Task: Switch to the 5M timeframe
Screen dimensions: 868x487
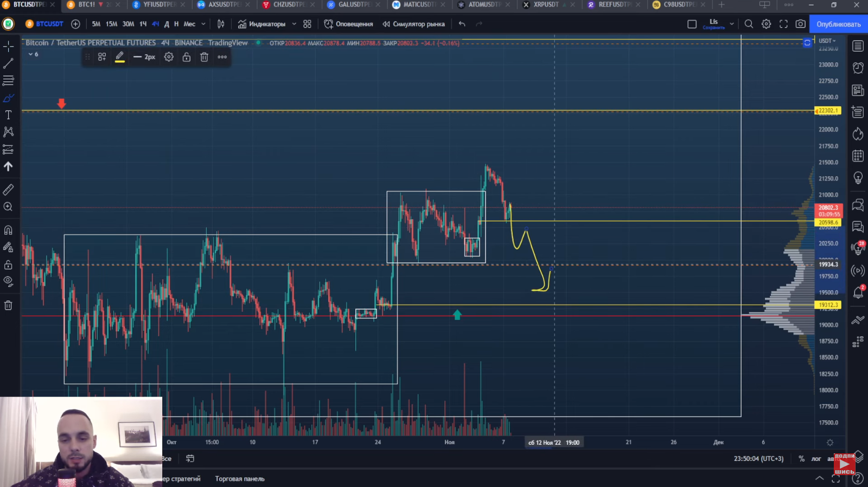Action: [96, 24]
